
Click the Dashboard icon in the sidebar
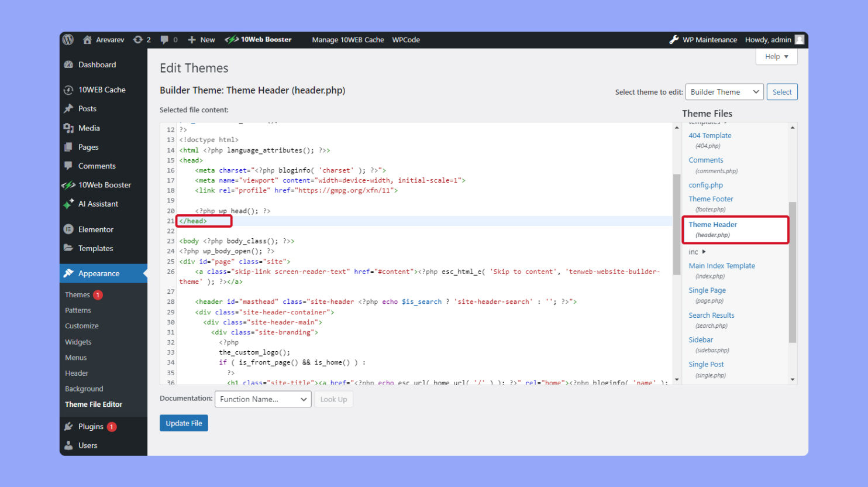pyautogui.click(x=70, y=64)
